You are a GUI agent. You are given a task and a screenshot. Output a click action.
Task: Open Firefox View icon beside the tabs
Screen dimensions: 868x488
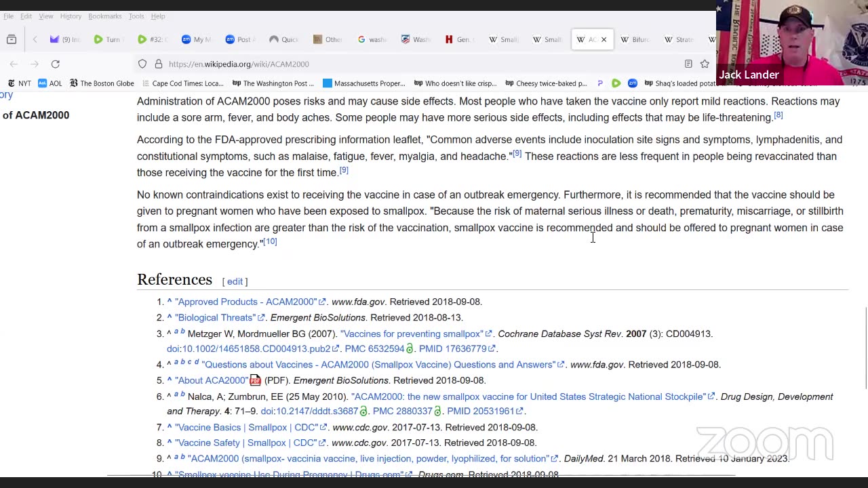(12, 39)
